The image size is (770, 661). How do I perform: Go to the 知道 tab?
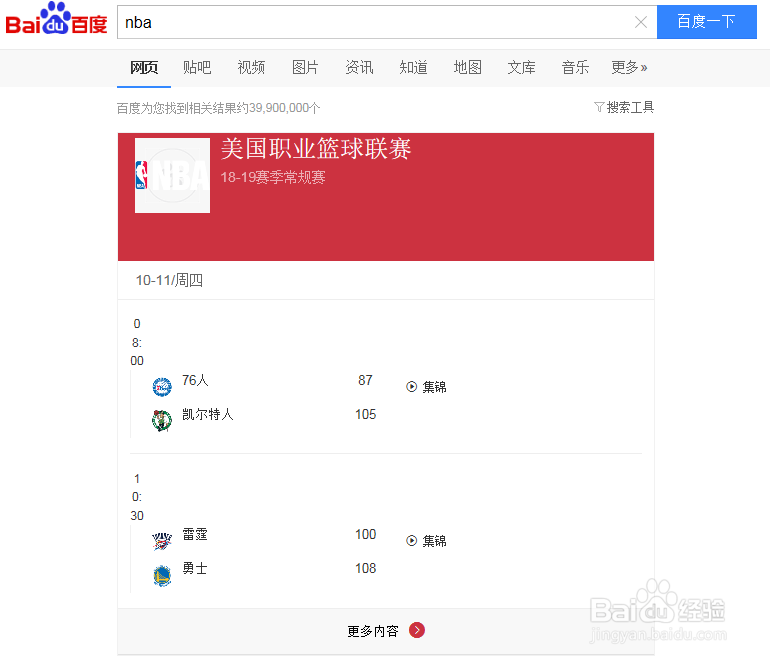[x=413, y=67]
